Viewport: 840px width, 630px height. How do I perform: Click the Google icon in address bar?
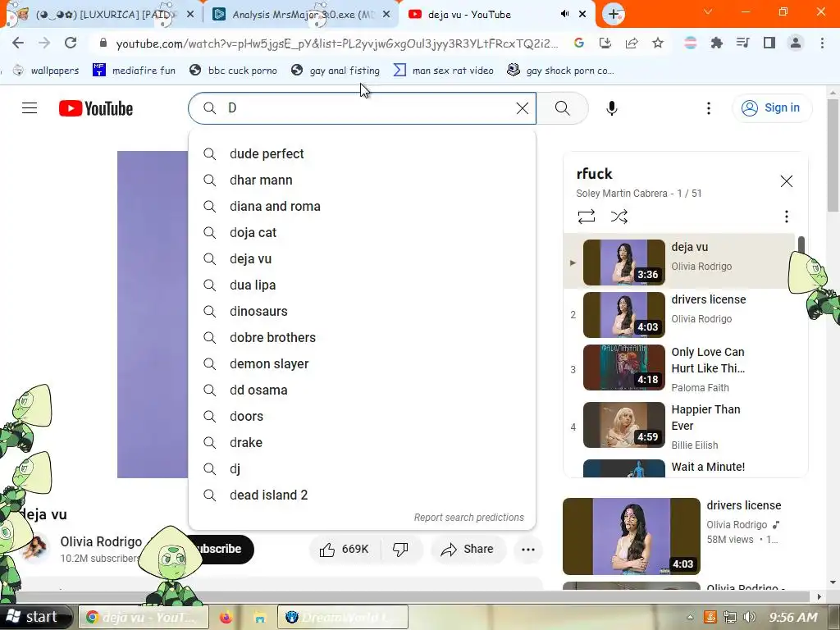tap(579, 43)
